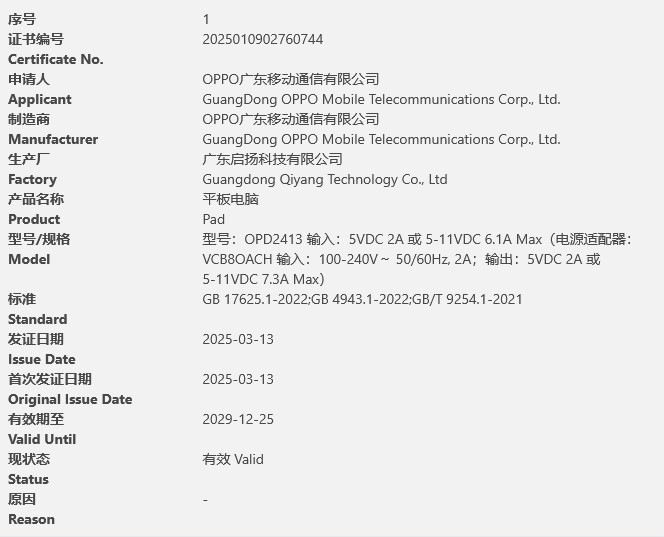Screen dimensions: 664x537
Task: Select the English Manufacturer company name
Action: [381, 139]
